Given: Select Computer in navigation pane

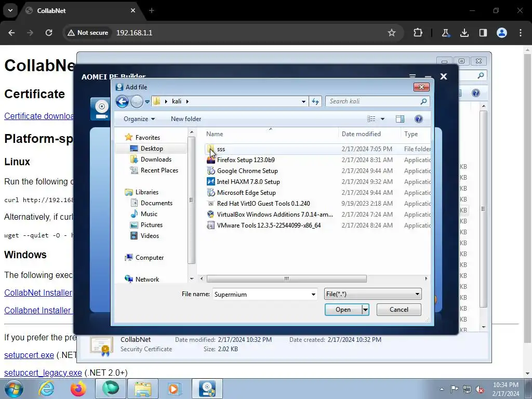Looking at the screenshot, I should (149, 258).
